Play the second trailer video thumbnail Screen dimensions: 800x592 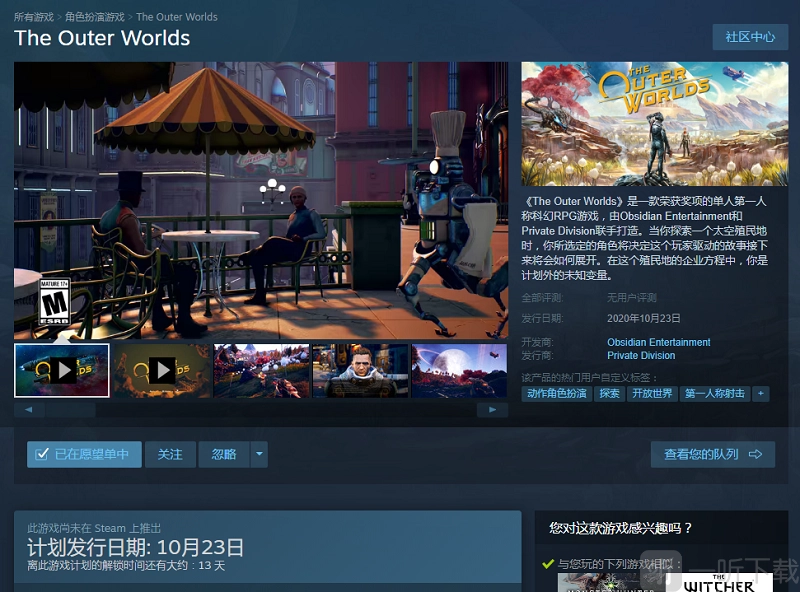[161, 370]
